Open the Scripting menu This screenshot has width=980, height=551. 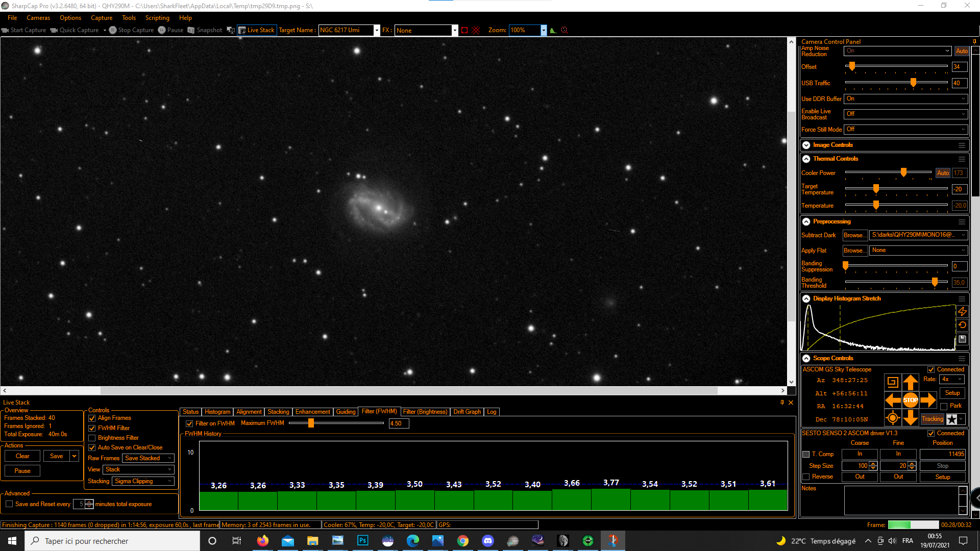(x=157, y=18)
